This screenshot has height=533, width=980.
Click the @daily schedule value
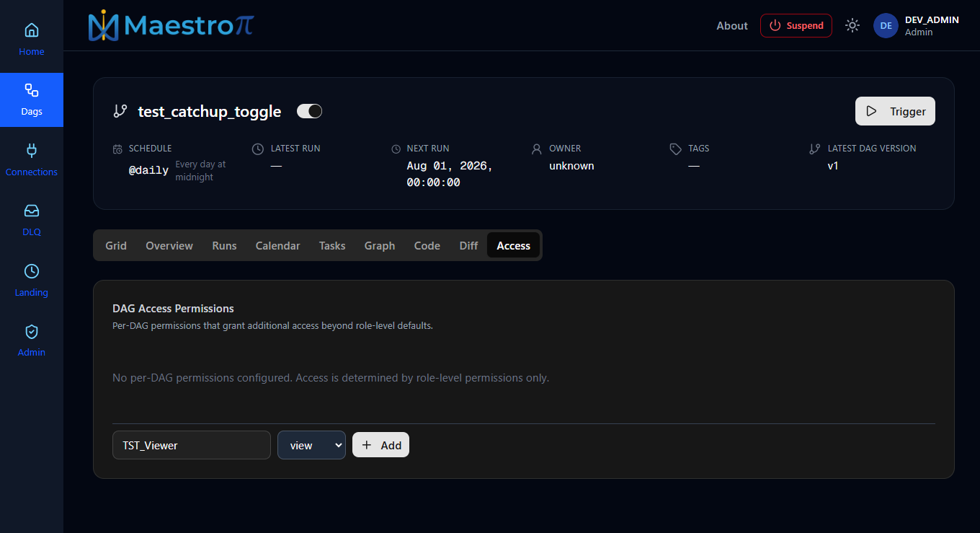click(148, 170)
